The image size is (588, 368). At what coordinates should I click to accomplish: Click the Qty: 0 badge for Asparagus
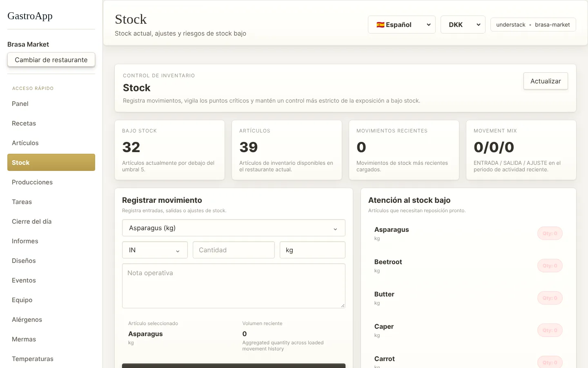[550, 233]
